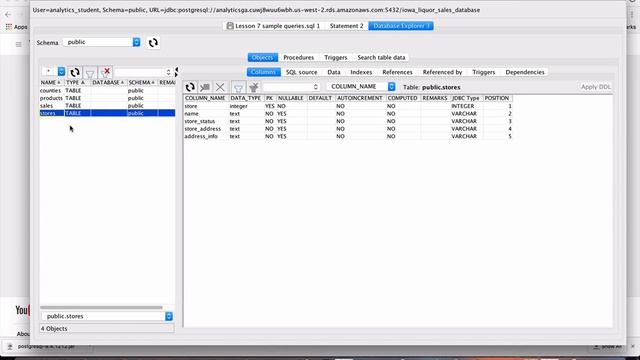The width and height of the screenshot is (640, 360).
Task: Click the Apply DDL button
Action: point(596,87)
